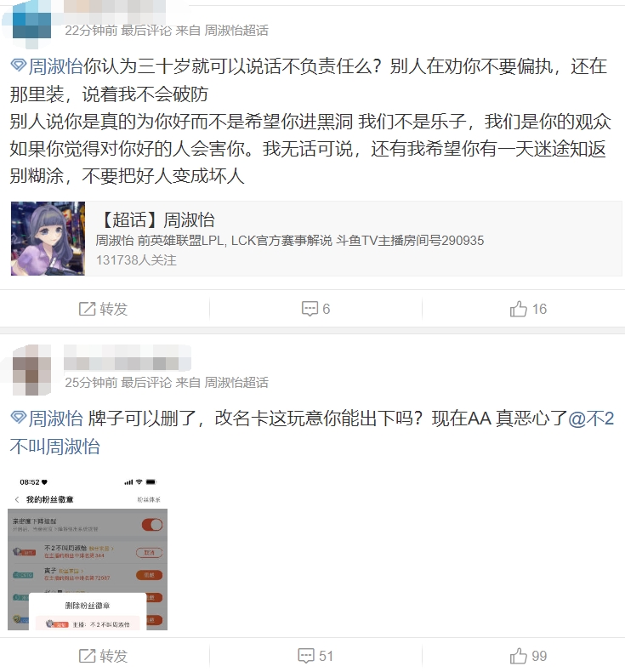This screenshot has width=625, height=672.
Task: Open the 51 comments on second post
Action: pos(315,656)
